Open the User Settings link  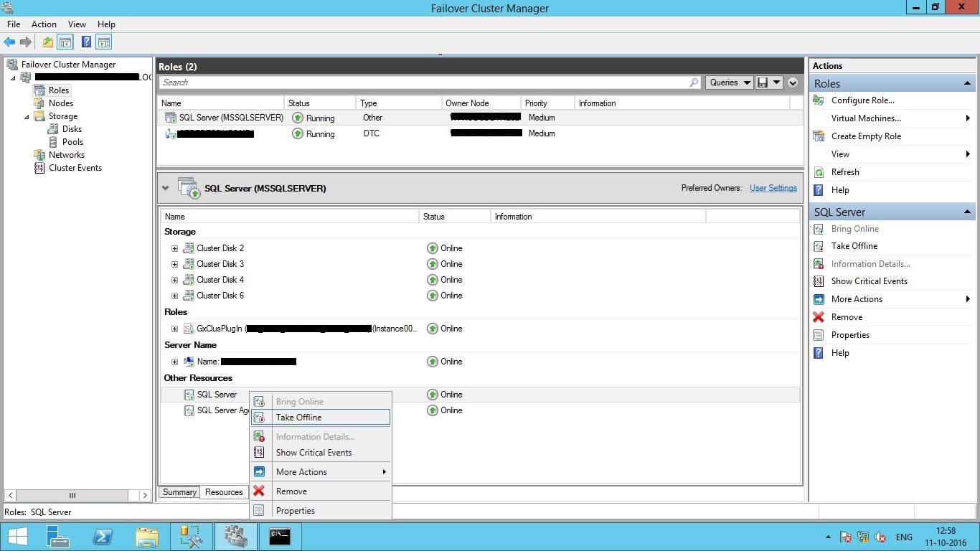[x=773, y=188]
